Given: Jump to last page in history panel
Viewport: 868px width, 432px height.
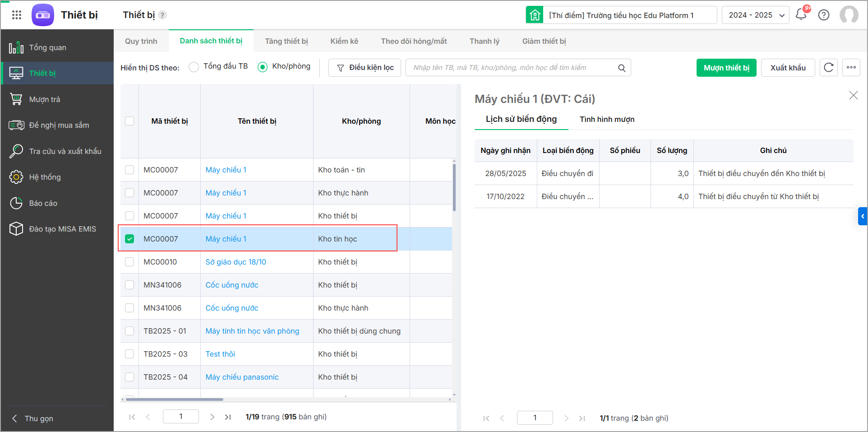Looking at the screenshot, I should (582, 418).
